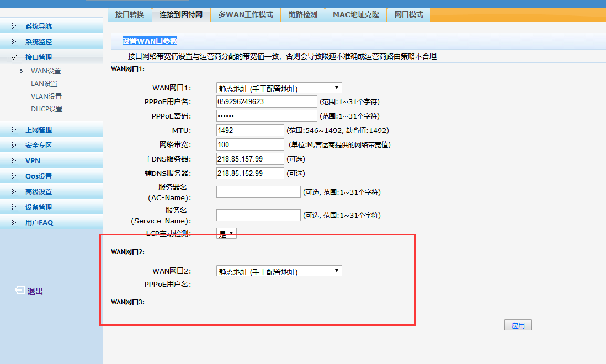This screenshot has width=606, height=364.
Task: Click the 设置WAN口参数 heading text
Action: [150, 41]
